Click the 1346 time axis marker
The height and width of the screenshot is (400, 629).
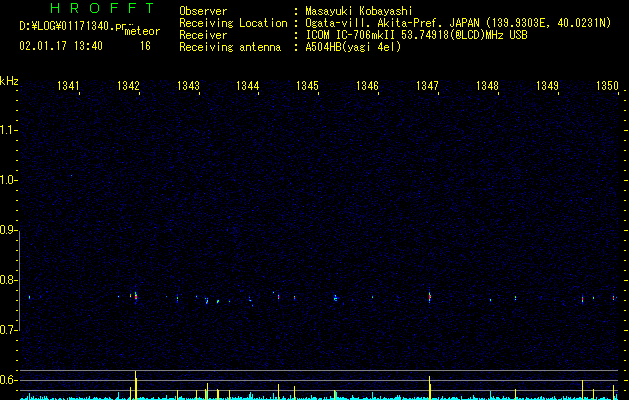point(367,85)
